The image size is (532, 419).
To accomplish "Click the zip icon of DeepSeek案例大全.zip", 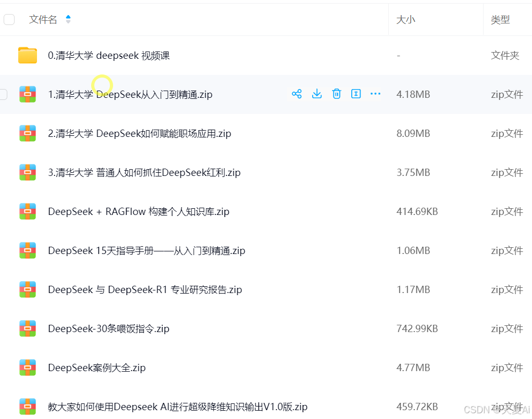I will [x=28, y=367].
